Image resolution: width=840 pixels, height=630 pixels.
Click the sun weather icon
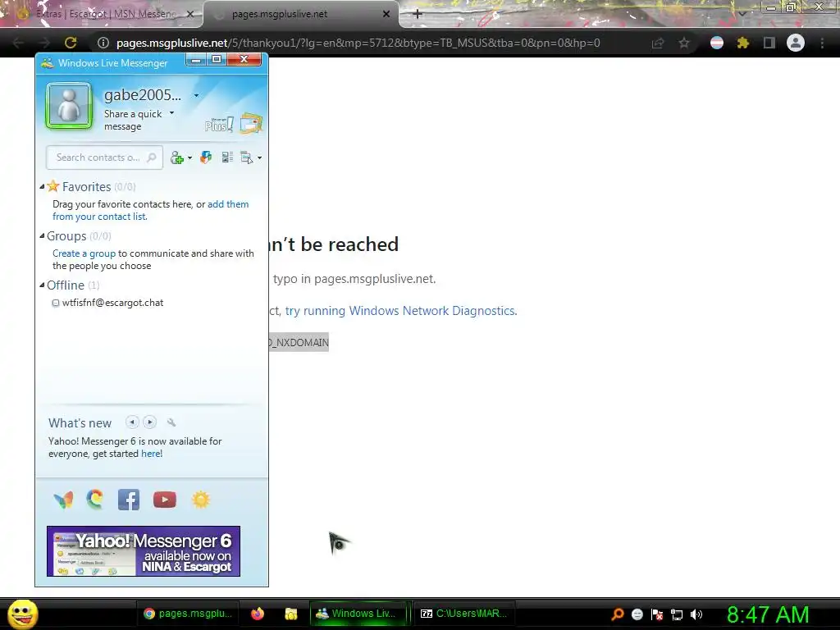click(201, 500)
